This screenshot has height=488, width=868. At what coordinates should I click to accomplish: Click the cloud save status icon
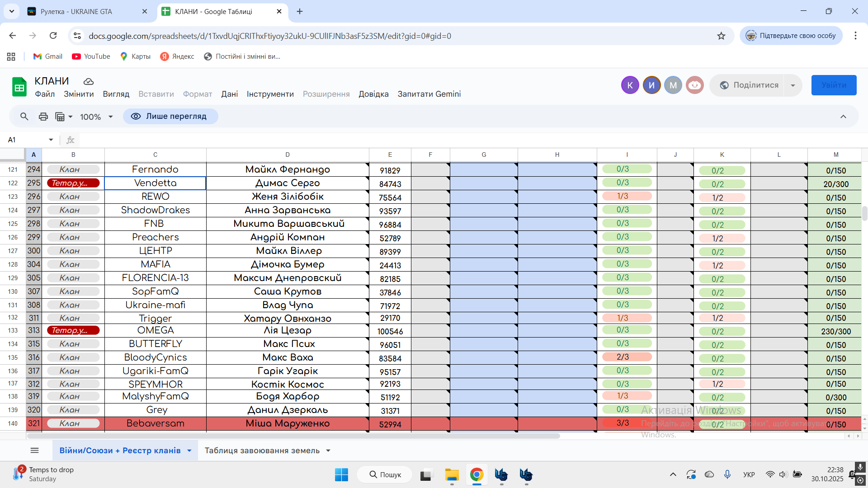point(89,81)
